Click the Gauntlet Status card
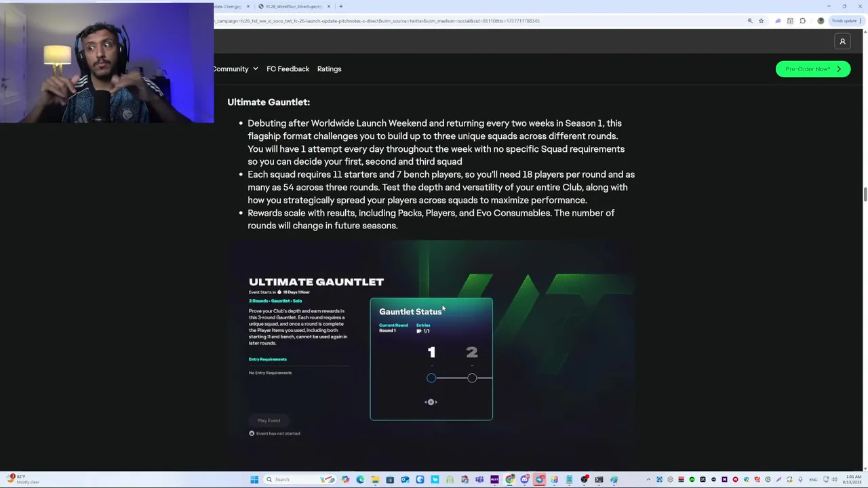This screenshot has height=488, width=868. (431, 359)
